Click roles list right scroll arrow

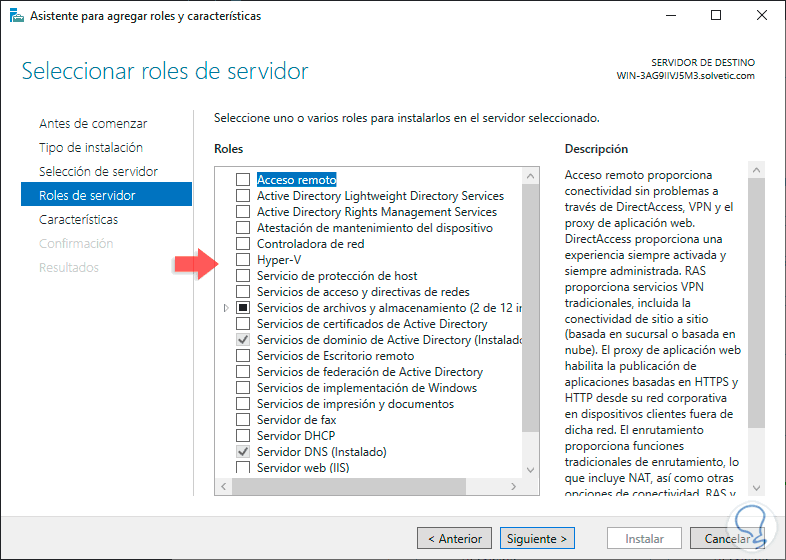[x=513, y=486]
